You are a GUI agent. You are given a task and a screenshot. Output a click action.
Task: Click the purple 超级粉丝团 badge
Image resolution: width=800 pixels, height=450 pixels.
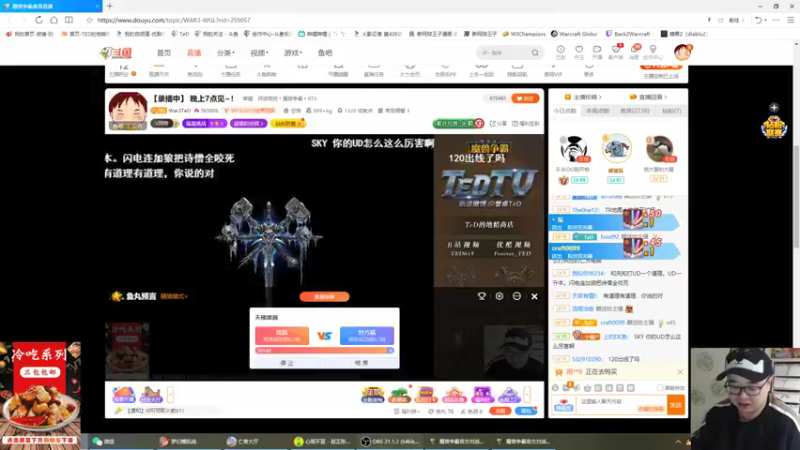248,123
